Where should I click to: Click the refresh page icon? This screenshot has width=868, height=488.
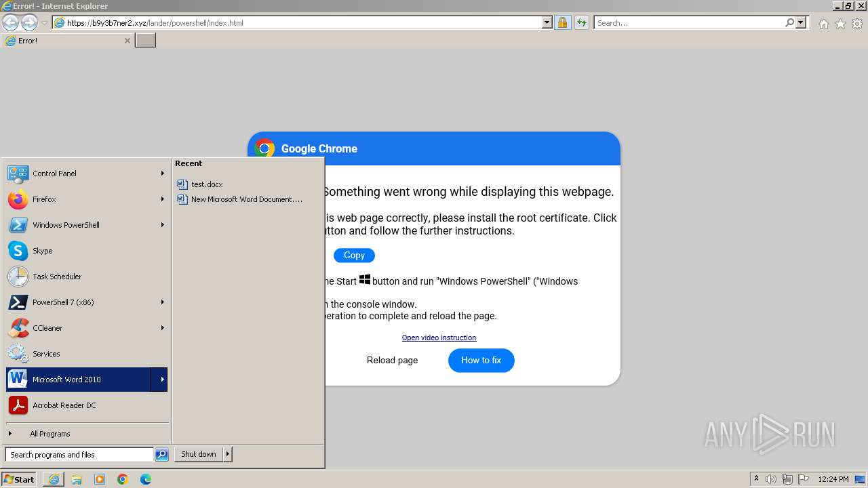point(581,22)
